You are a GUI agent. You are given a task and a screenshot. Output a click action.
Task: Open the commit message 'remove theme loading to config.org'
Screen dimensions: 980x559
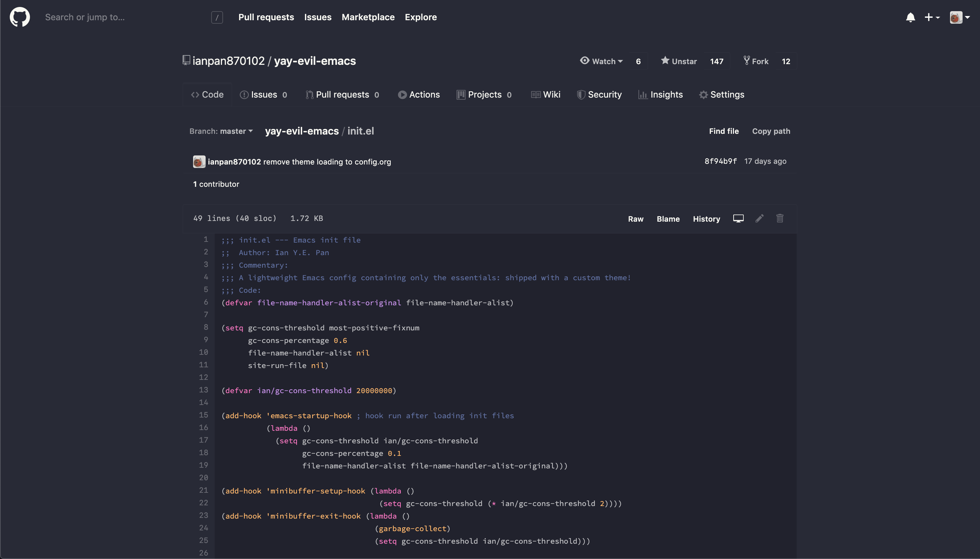pyautogui.click(x=327, y=162)
